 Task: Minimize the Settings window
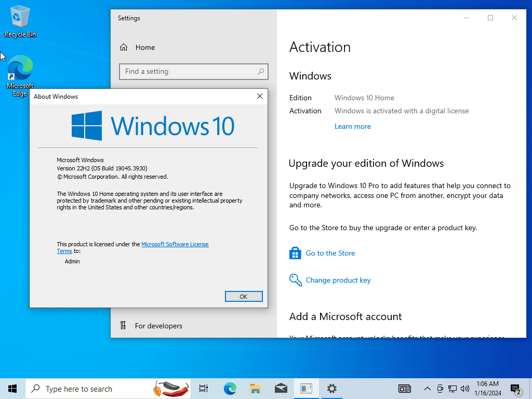tap(467, 18)
